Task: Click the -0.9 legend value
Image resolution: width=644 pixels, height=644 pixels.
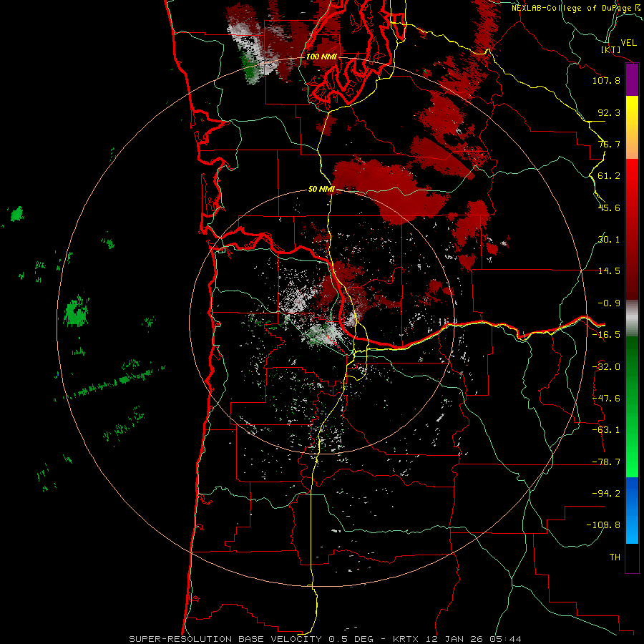Action: coord(609,303)
